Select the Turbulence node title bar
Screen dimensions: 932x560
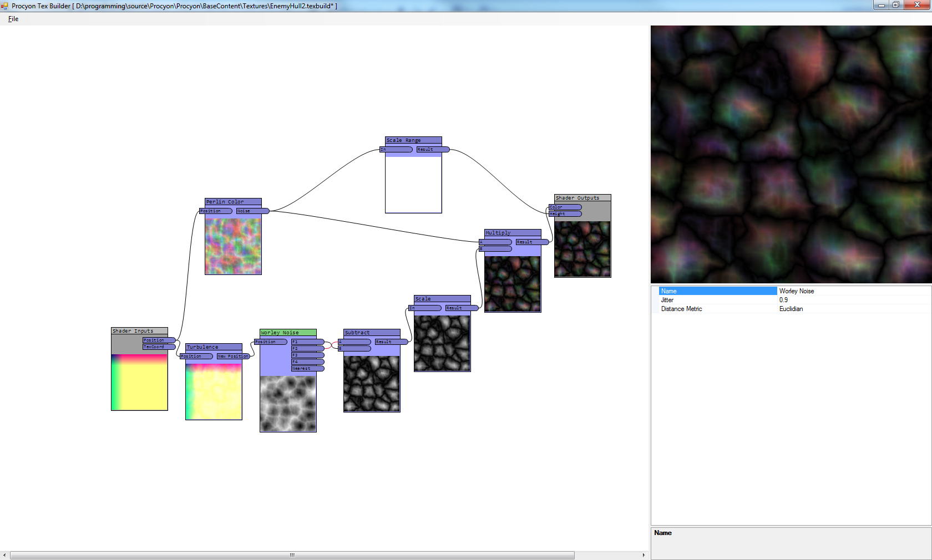pyautogui.click(x=214, y=347)
